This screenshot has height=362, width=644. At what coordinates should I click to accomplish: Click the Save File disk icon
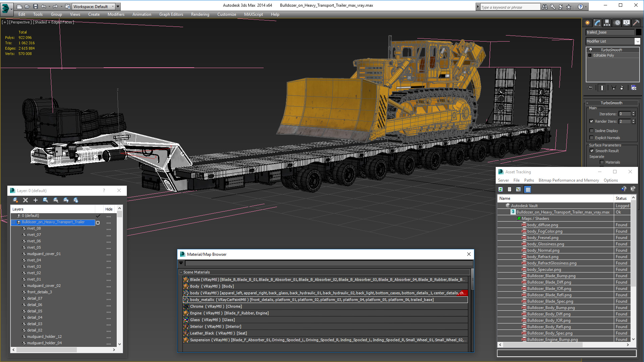35,6
